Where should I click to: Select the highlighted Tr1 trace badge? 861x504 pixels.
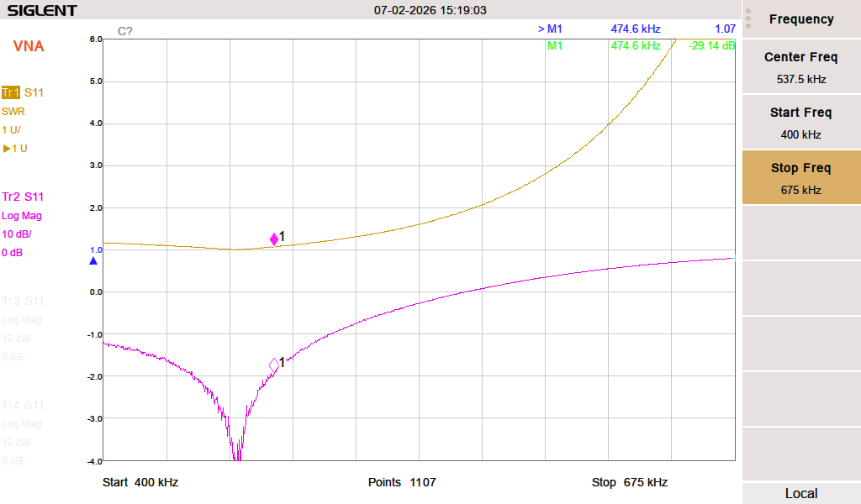(11, 92)
